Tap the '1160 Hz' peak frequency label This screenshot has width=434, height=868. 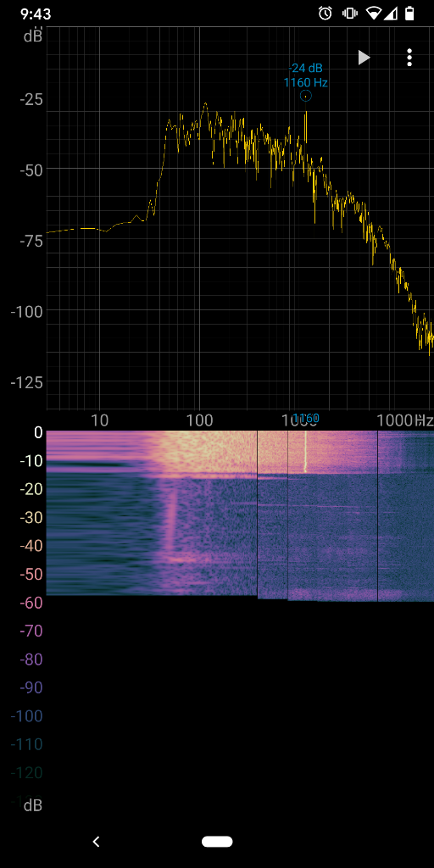tap(305, 83)
